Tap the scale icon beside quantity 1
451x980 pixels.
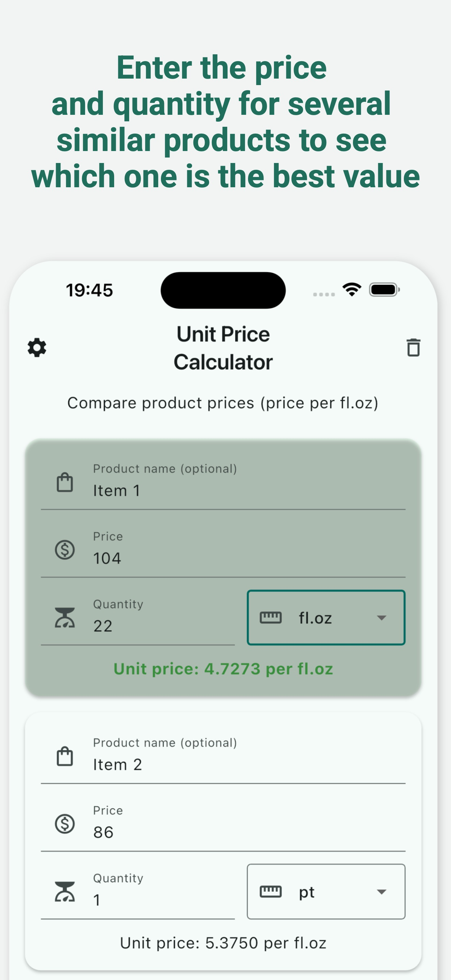click(x=65, y=891)
